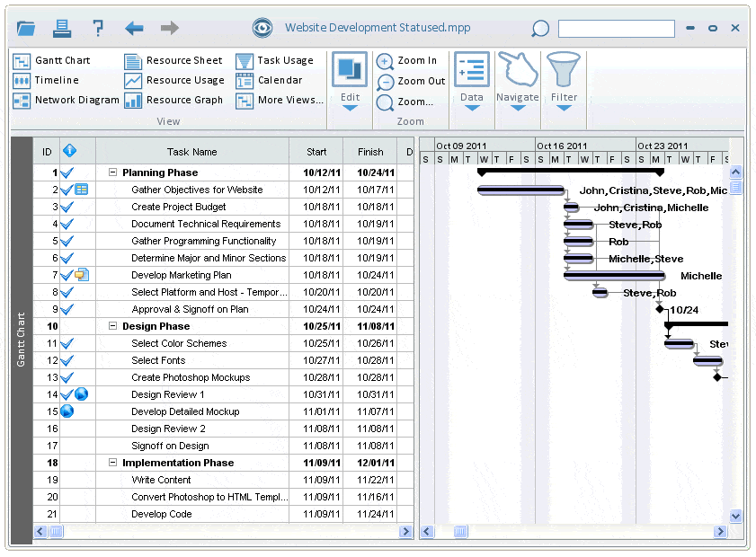
Task: Click in the search text field
Action: tap(617, 28)
